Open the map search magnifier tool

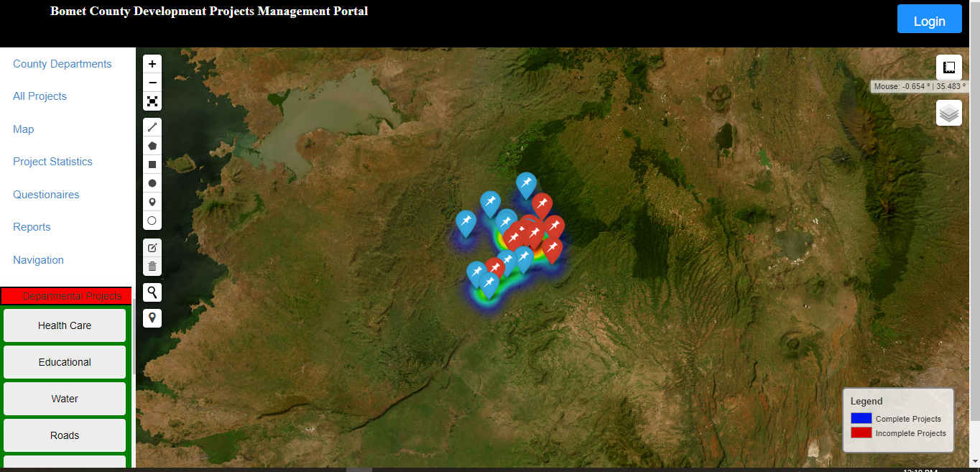152,292
